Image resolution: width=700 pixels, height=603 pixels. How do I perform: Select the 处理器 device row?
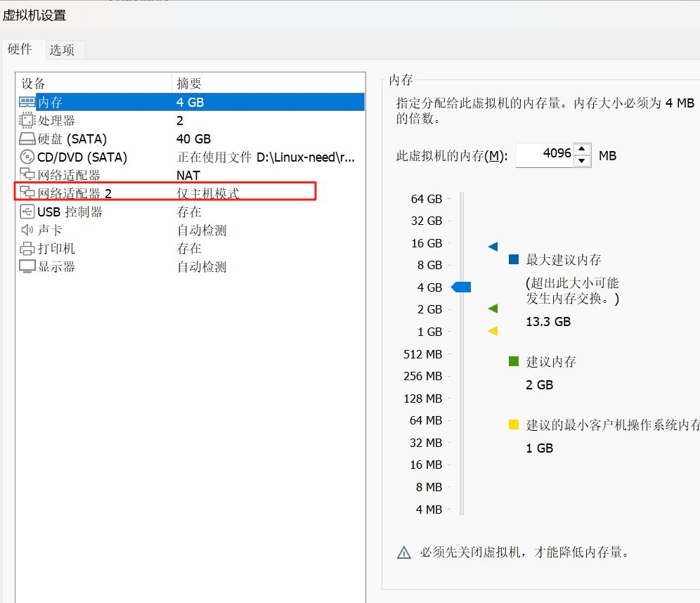tap(191, 120)
